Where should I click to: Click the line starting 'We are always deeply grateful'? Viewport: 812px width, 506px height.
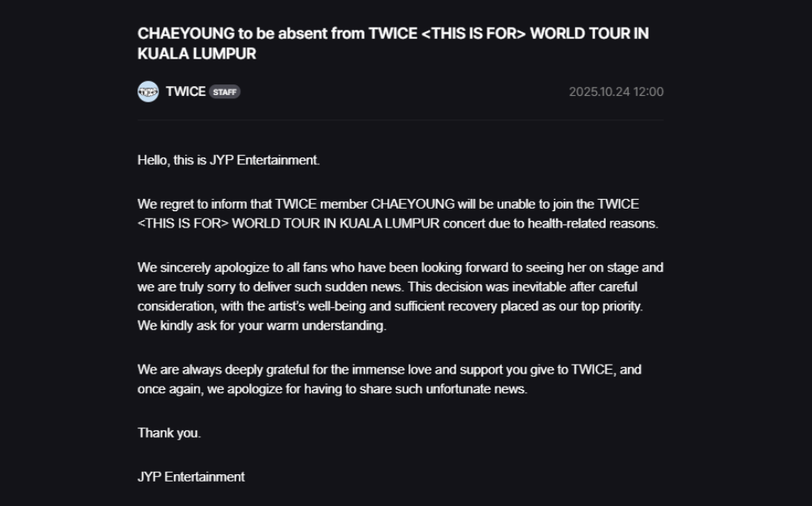(x=389, y=370)
